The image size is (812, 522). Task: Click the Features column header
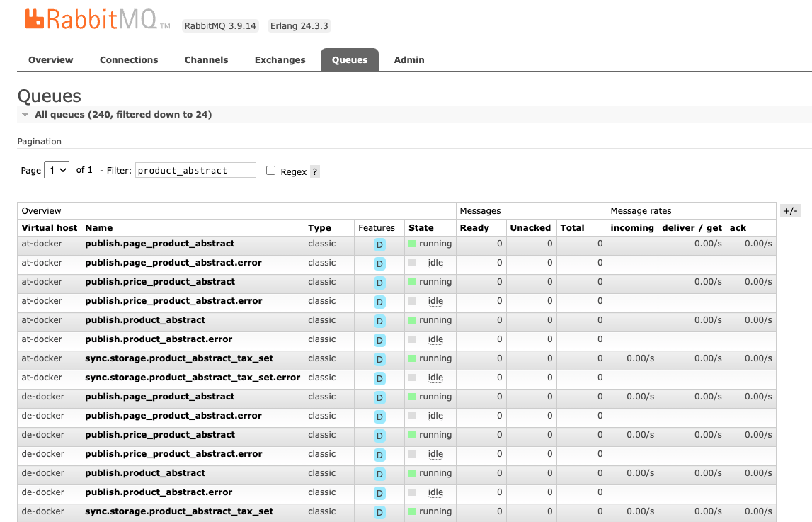coord(377,228)
